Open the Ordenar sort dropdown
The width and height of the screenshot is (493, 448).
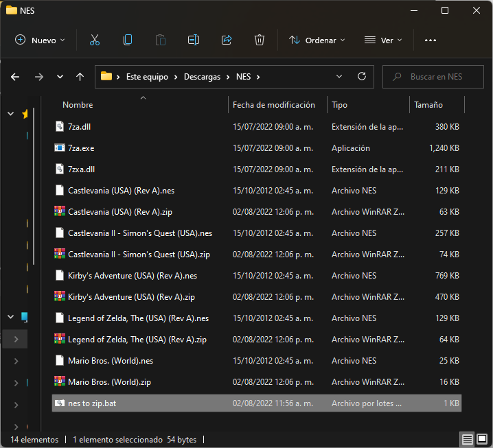pyautogui.click(x=317, y=40)
